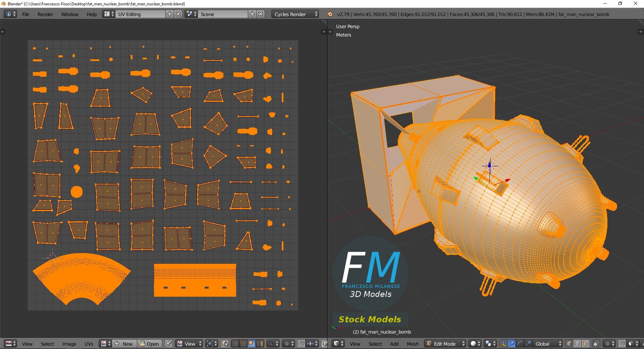Select UV island selection mode
Image resolution: width=644 pixels, height=349 pixels.
[x=260, y=344]
